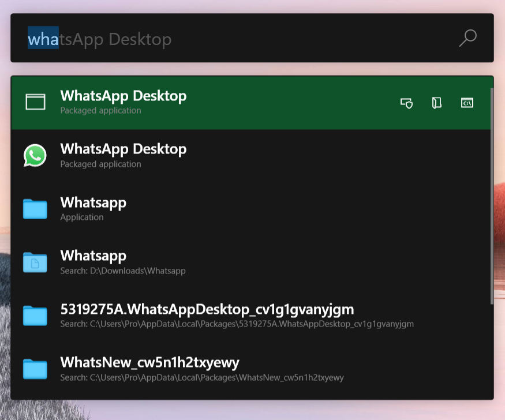Click 'Packaged application' subtitle beside WhatsApp logo
This screenshot has height=420, width=505.
coord(100,164)
